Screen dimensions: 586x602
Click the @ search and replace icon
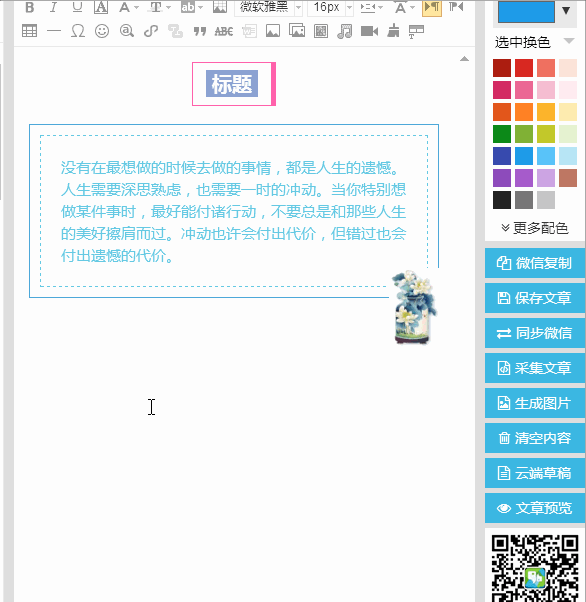[126, 31]
